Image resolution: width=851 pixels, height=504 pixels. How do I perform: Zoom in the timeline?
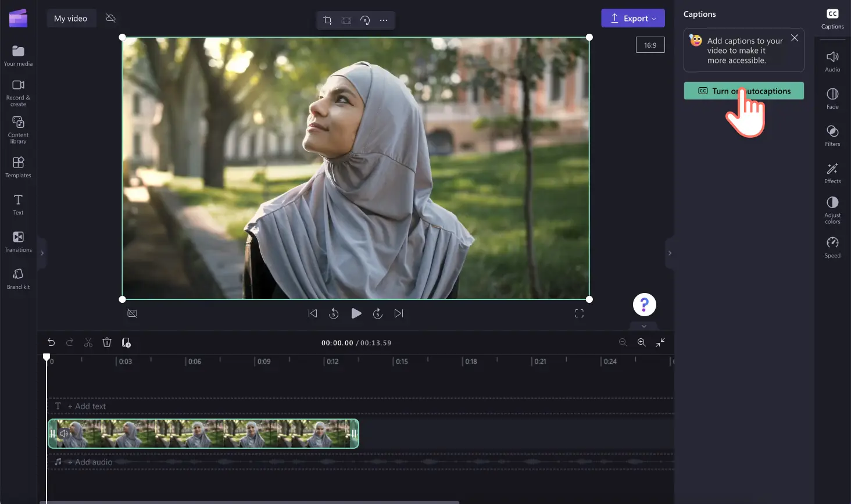point(642,342)
